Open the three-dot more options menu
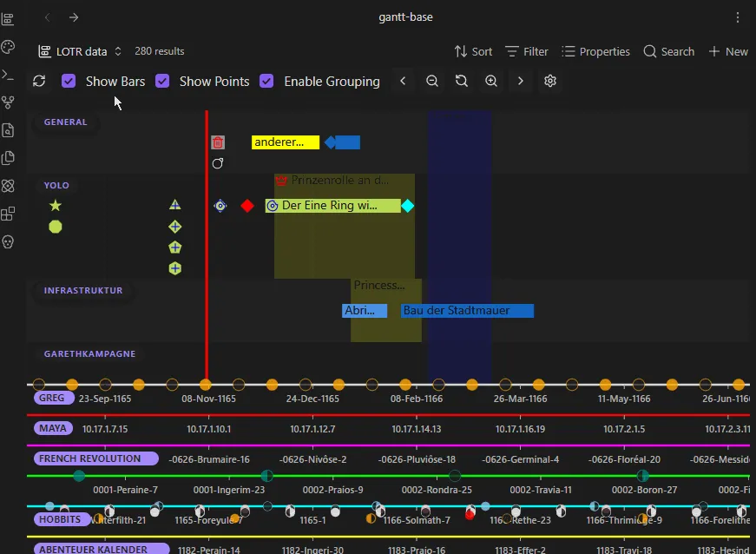This screenshot has height=554, width=756. [737, 18]
